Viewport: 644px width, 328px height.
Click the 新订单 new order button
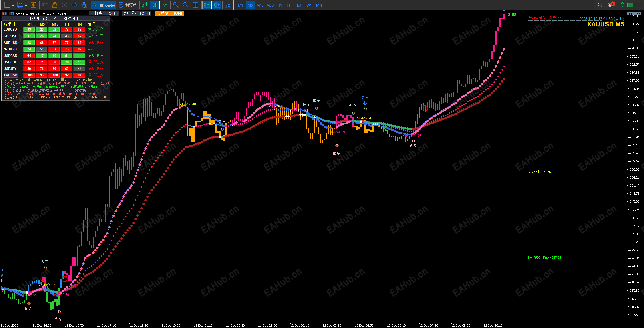pos(128,5)
